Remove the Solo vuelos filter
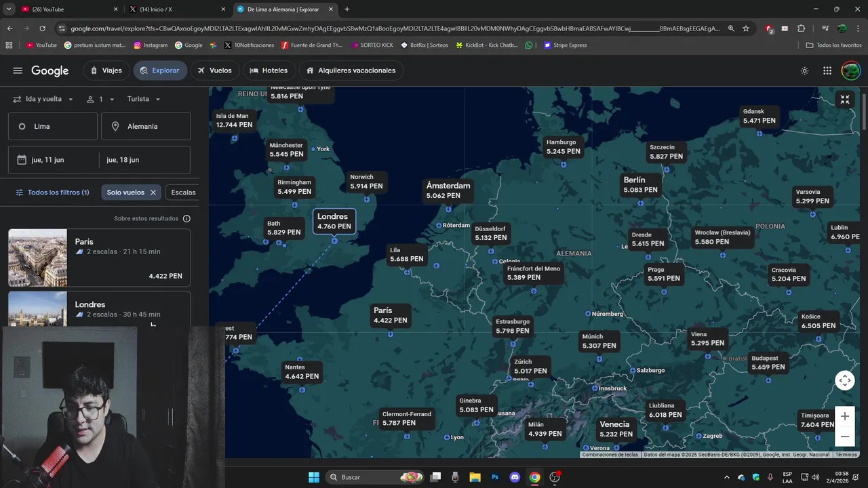Image resolution: width=868 pixels, height=488 pixels. 153,192
